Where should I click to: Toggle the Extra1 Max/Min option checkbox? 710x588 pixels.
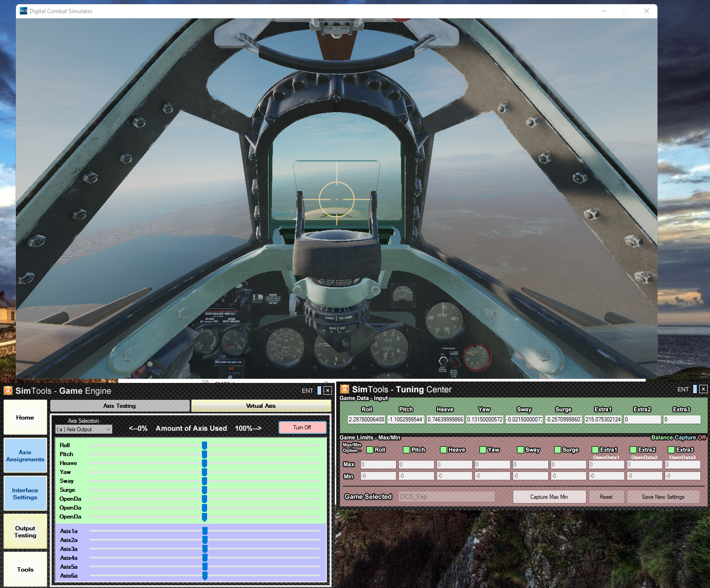[x=595, y=450]
